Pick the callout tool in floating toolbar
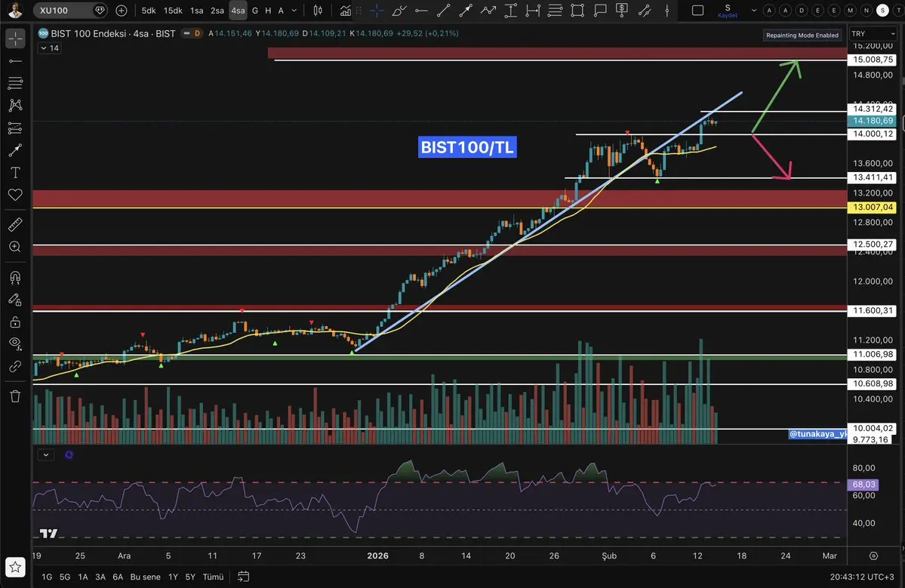Viewport: 905px width, 588px height. tap(599, 11)
